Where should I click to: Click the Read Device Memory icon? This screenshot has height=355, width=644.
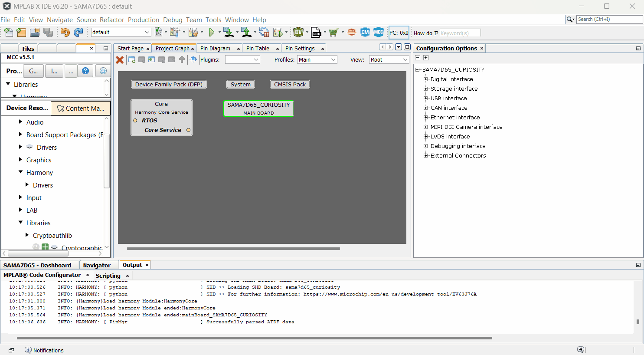click(246, 32)
